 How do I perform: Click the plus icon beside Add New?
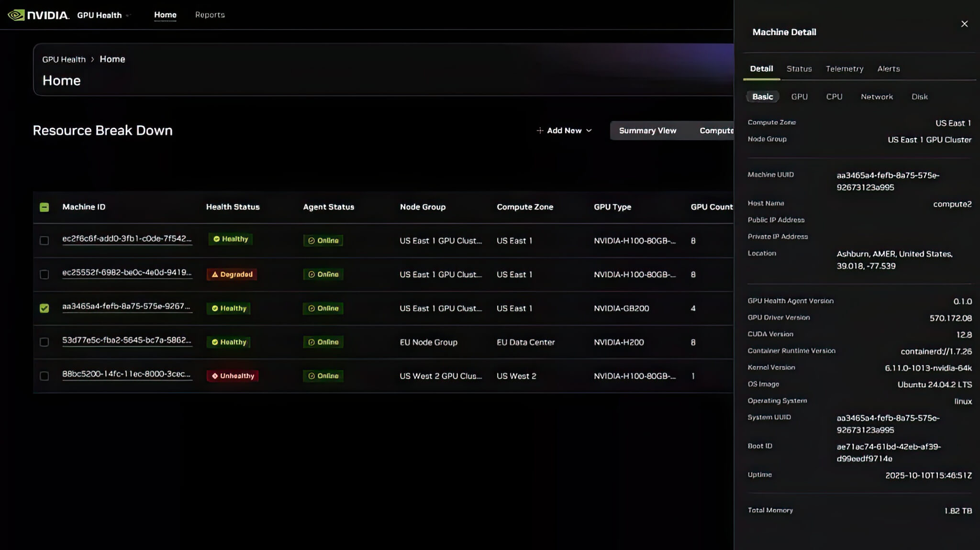tap(540, 131)
